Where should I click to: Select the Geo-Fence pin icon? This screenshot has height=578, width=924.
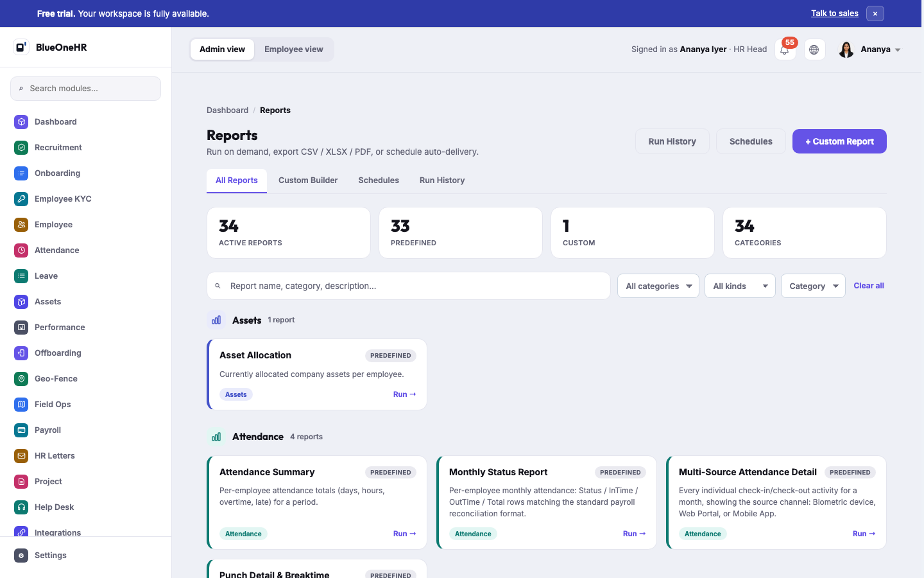point(21,378)
